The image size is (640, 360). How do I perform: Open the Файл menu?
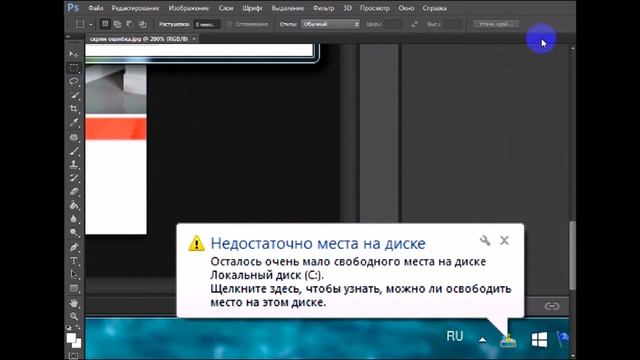tap(96, 8)
